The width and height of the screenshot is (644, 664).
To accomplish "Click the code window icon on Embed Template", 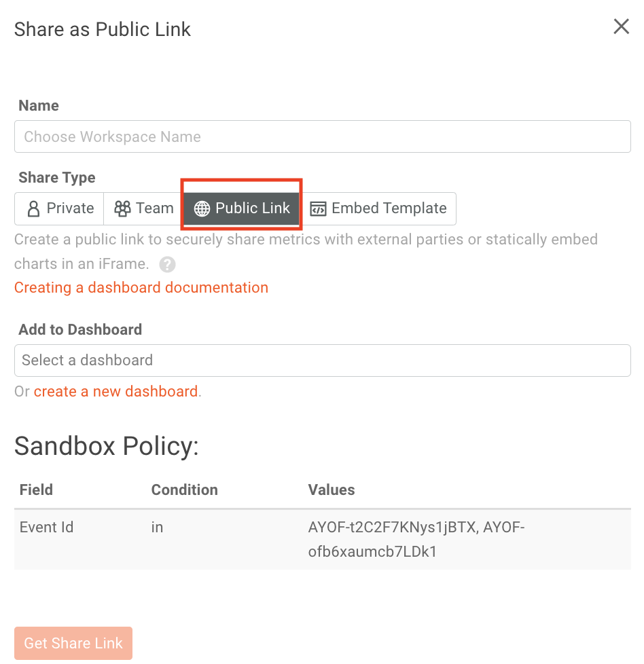I will coord(318,208).
